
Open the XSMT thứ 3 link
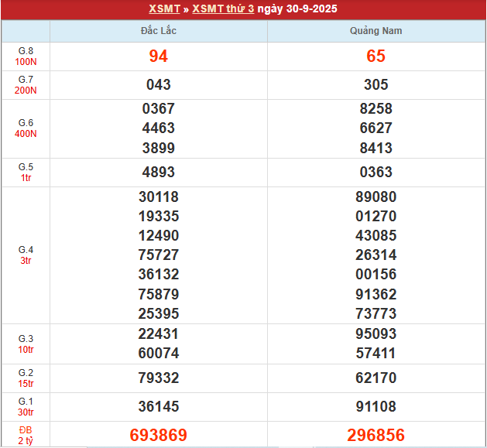222,9
